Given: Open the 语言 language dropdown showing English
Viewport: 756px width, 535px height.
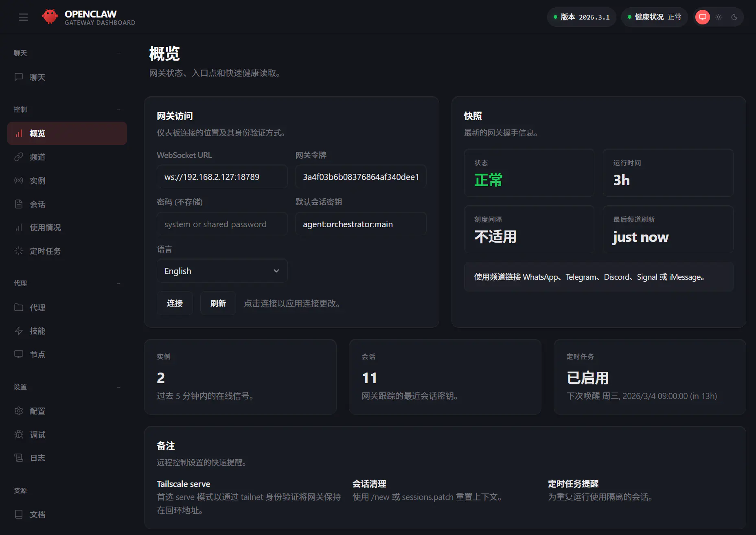Looking at the screenshot, I should coord(222,271).
